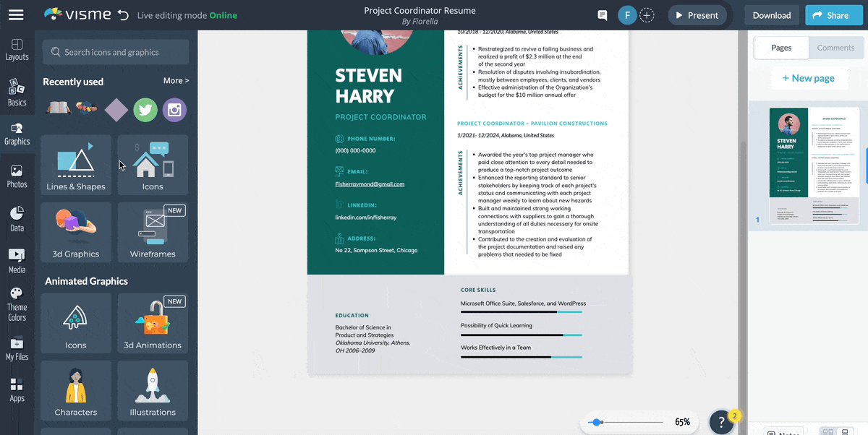Click the Present button
This screenshot has width=868, height=435.
point(697,14)
